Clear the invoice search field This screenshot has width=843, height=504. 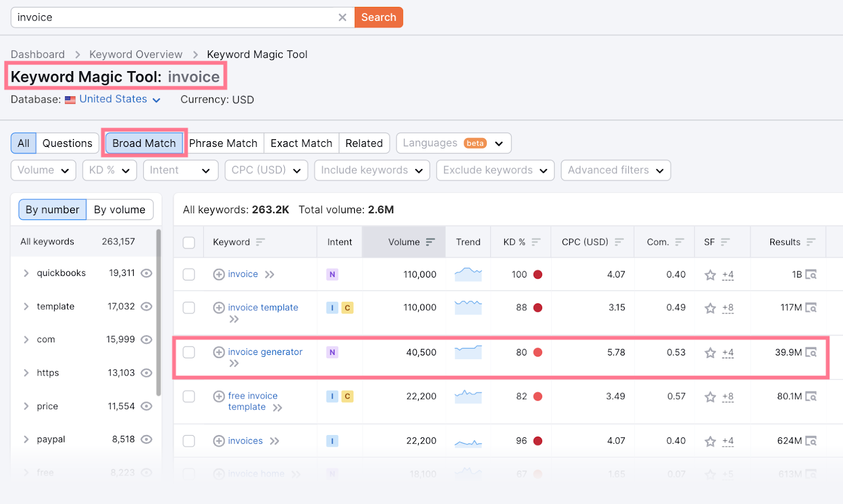pos(342,17)
